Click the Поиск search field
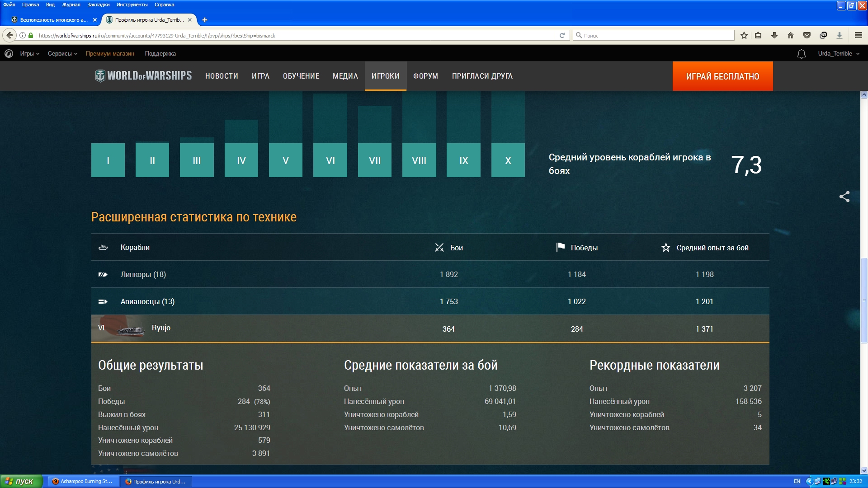The height and width of the screenshot is (488, 868). point(654,35)
